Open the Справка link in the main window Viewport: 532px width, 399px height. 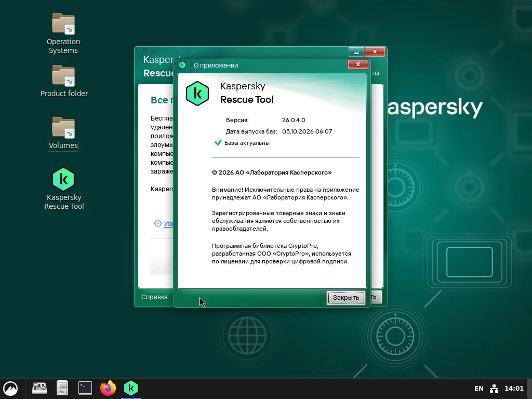tap(154, 297)
